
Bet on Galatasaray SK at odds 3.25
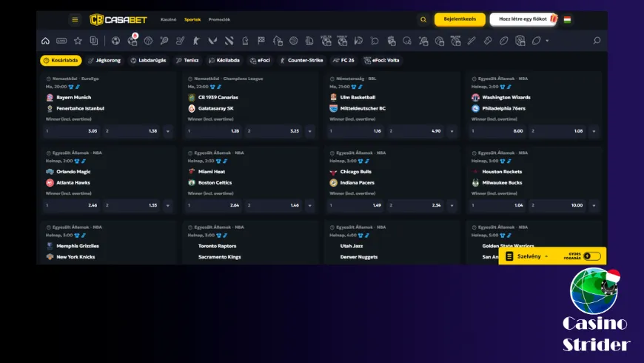click(x=274, y=131)
